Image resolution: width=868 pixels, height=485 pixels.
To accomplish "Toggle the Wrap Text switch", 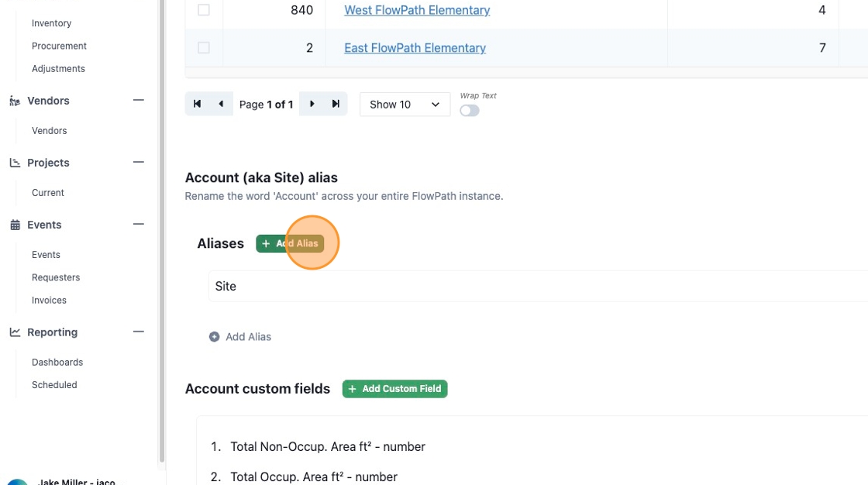I will [x=470, y=111].
